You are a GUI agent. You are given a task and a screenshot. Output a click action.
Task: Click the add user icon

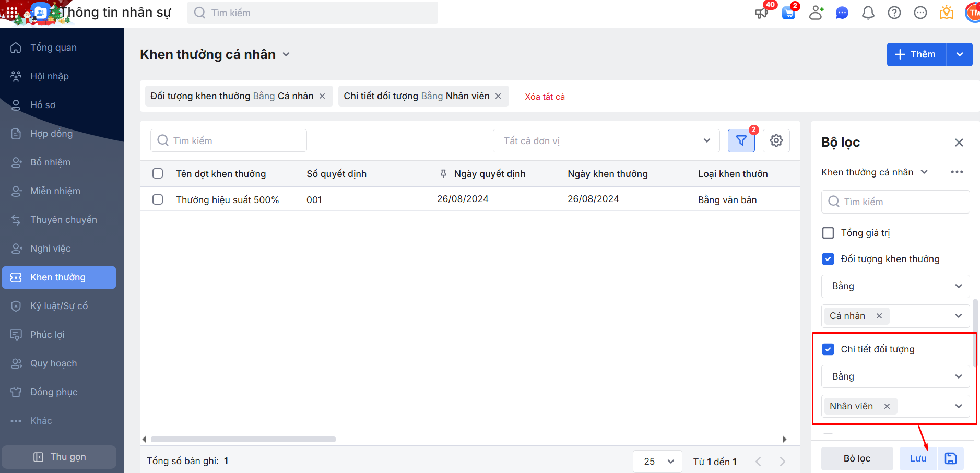tap(816, 13)
